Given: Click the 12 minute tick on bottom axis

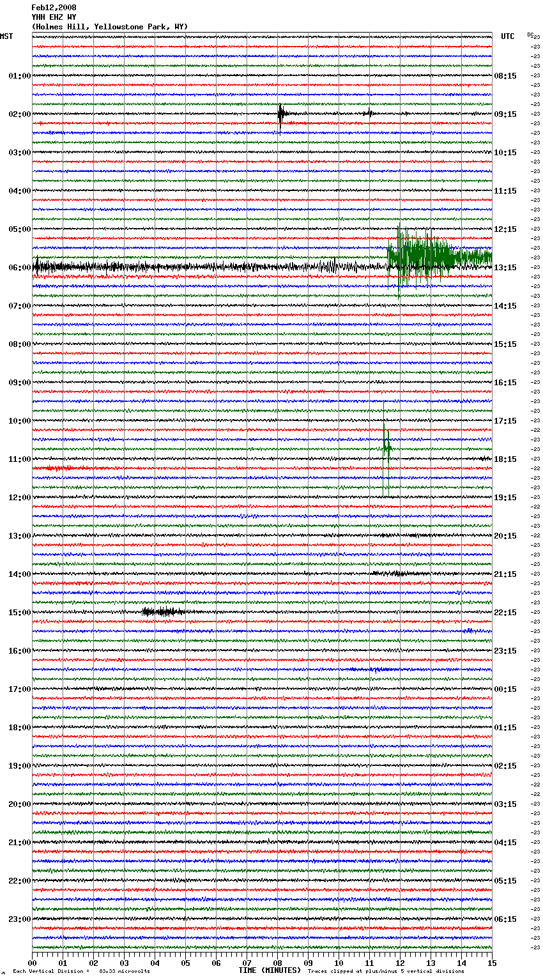Looking at the screenshot, I should 400,963.
